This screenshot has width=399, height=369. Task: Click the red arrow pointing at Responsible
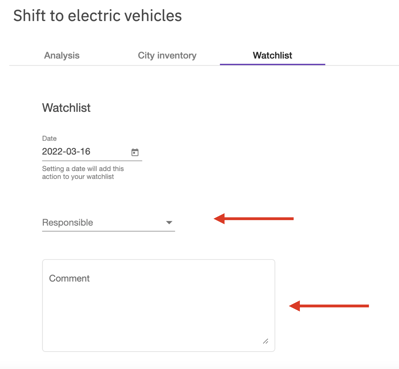click(254, 219)
